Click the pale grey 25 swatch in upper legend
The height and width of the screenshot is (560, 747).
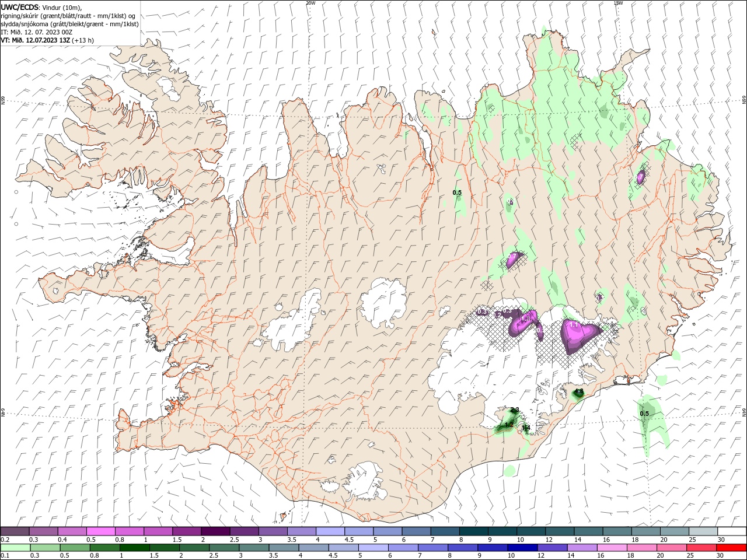703,531
